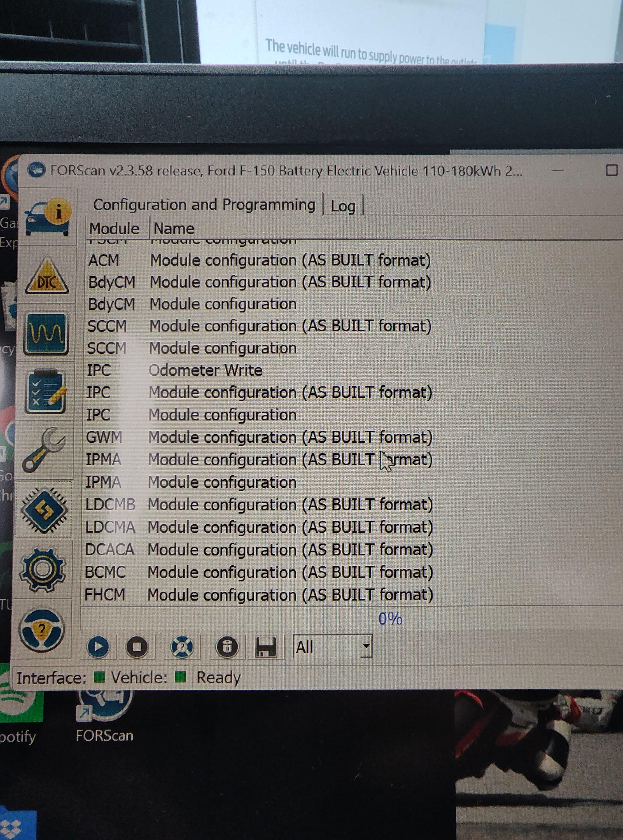
Task: Expand the All filter dropdown
Action: [365, 646]
